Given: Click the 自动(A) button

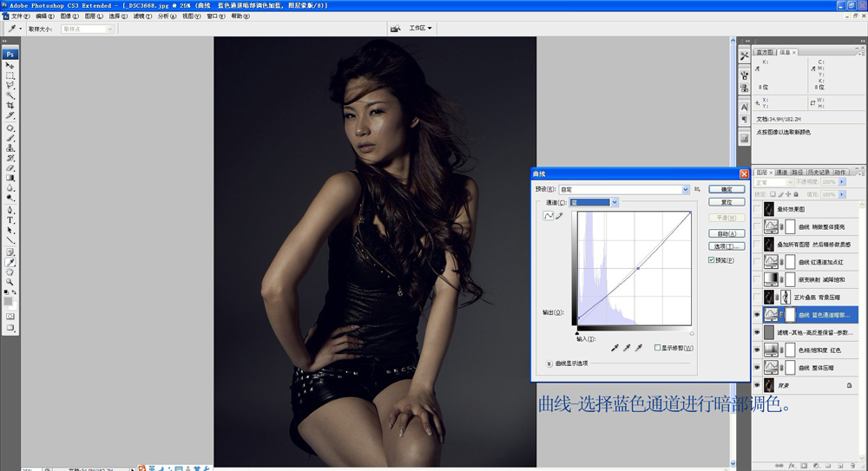Looking at the screenshot, I should (727, 233).
